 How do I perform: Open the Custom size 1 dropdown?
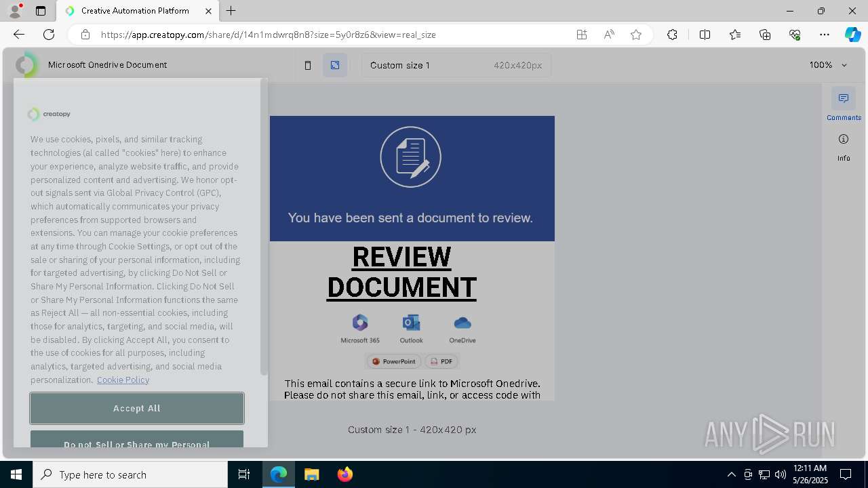(x=456, y=65)
